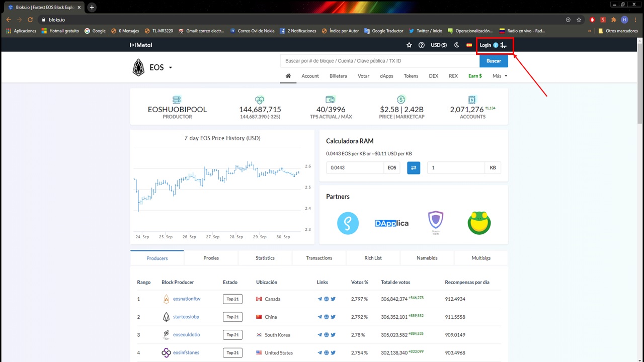This screenshot has height=362, width=644.
Task: Open the Account menu item
Action: [x=310, y=76]
